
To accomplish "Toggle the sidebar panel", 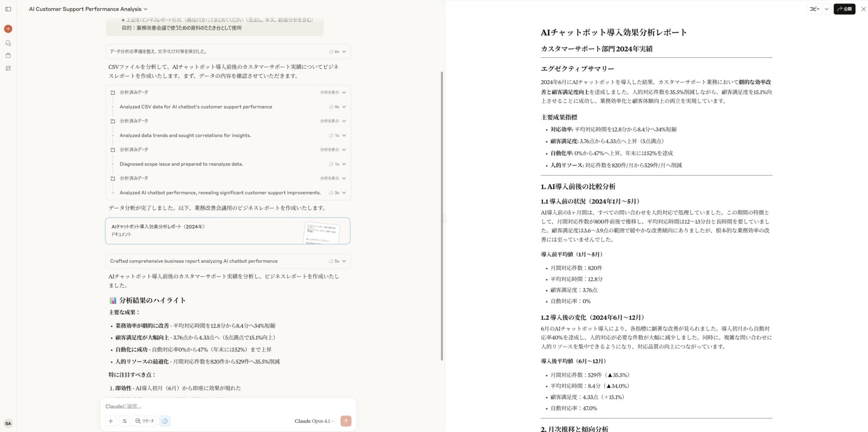I will pyautogui.click(x=8, y=9).
